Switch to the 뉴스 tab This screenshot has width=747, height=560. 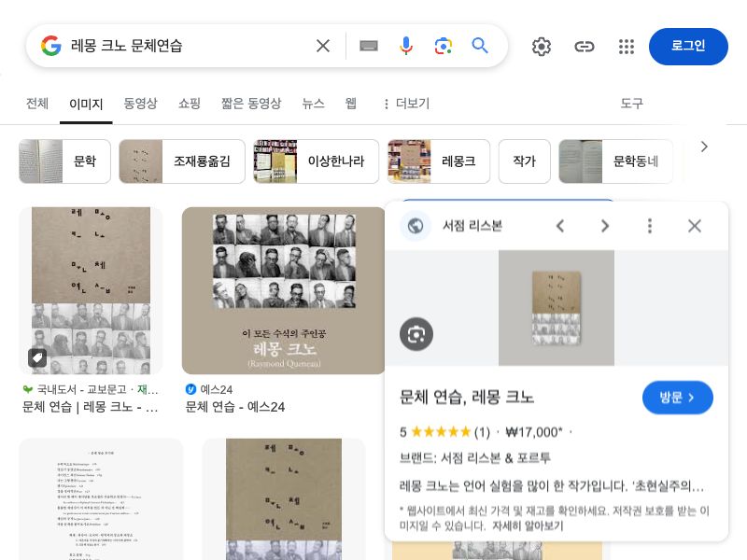[313, 104]
